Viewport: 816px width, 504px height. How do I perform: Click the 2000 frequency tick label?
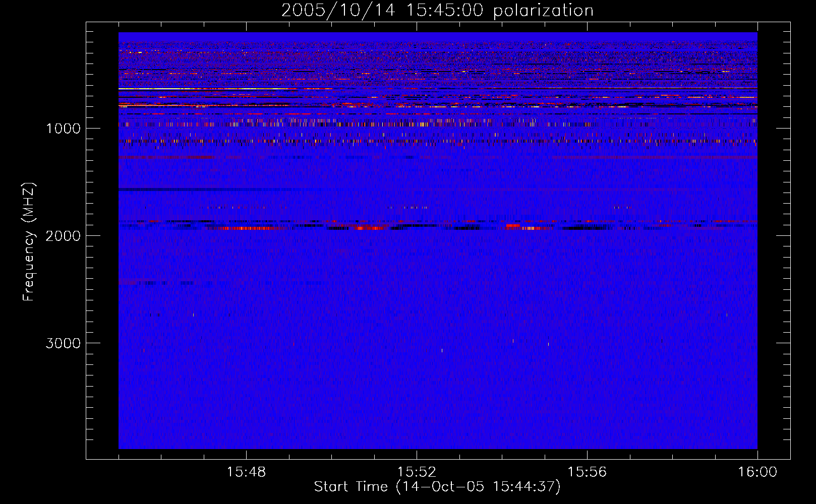point(63,236)
